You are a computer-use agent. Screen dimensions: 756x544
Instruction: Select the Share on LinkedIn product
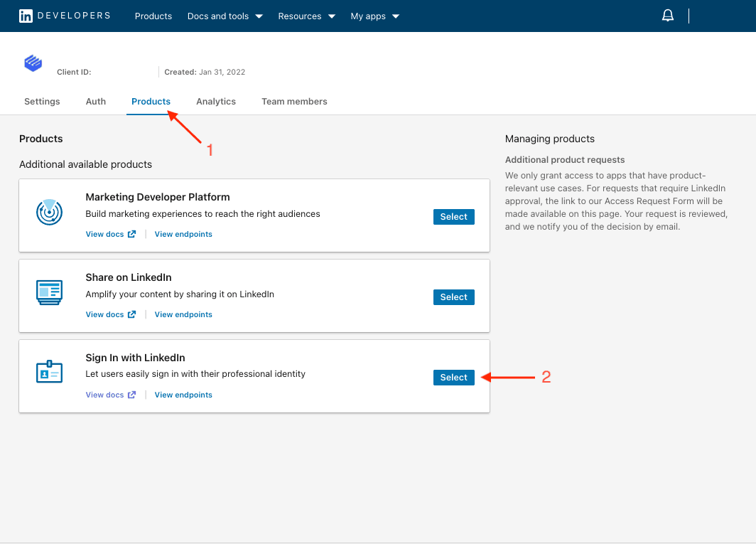pyautogui.click(x=453, y=297)
